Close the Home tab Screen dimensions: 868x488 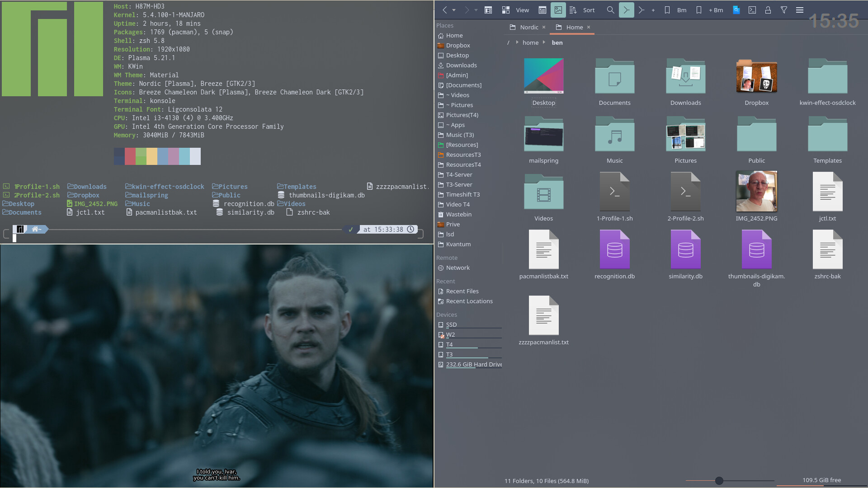point(589,27)
